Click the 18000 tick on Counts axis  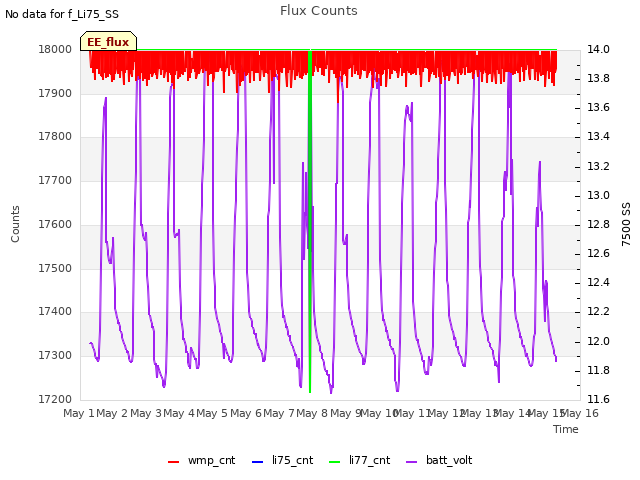55,49
